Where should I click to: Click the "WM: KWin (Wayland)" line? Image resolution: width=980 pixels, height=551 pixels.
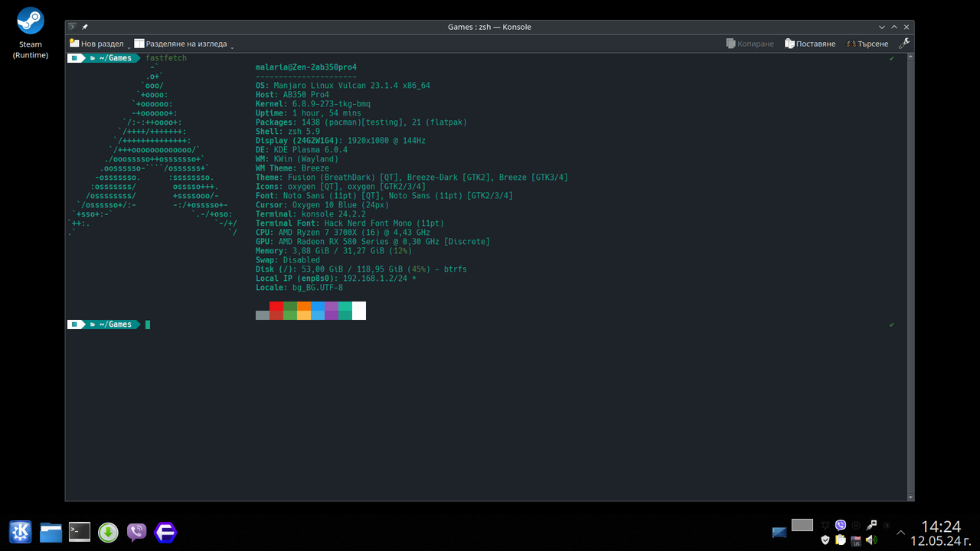tap(297, 159)
